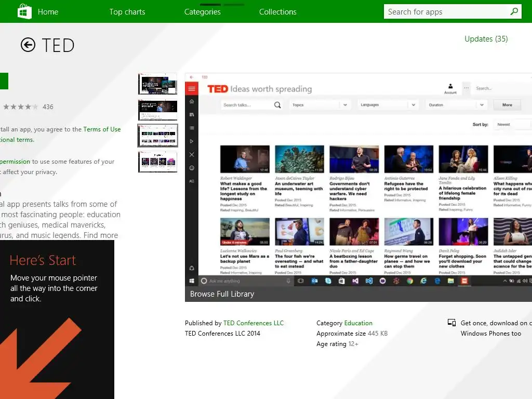Open the Collections tab
This screenshot has height=399, width=532.
[x=278, y=11]
